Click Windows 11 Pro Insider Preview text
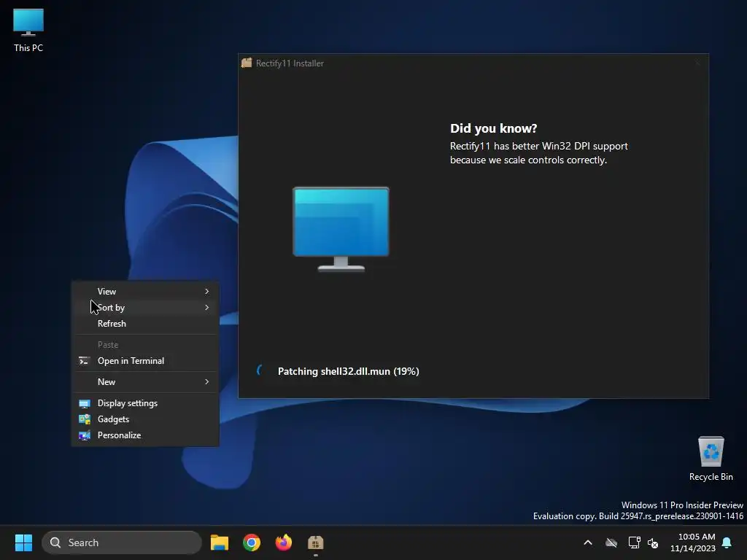 tap(682, 505)
